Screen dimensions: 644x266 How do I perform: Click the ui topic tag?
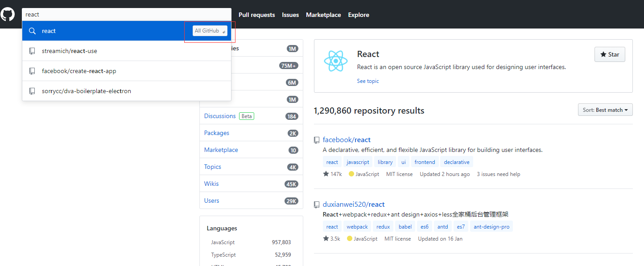click(404, 162)
